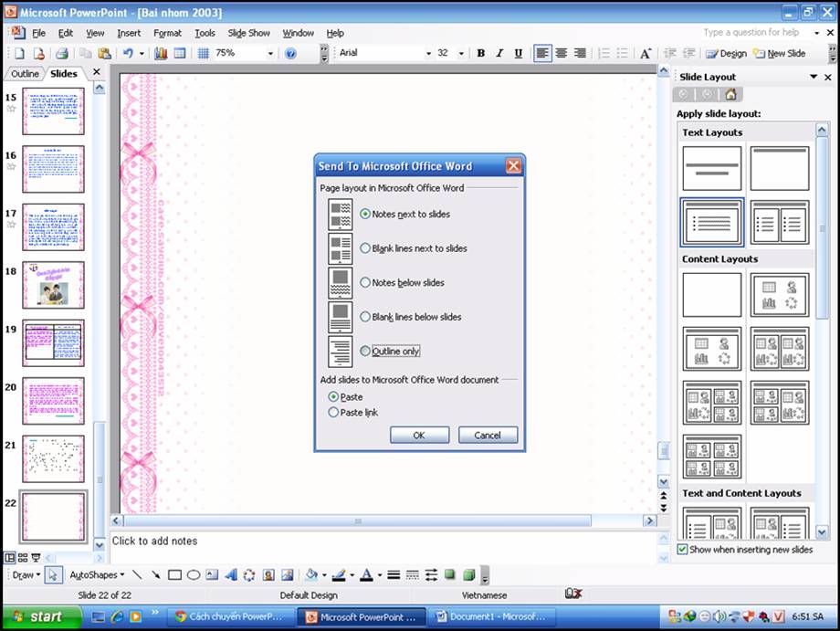
Task: Insert a chart using the chart icon
Action: tap(161, 54)
